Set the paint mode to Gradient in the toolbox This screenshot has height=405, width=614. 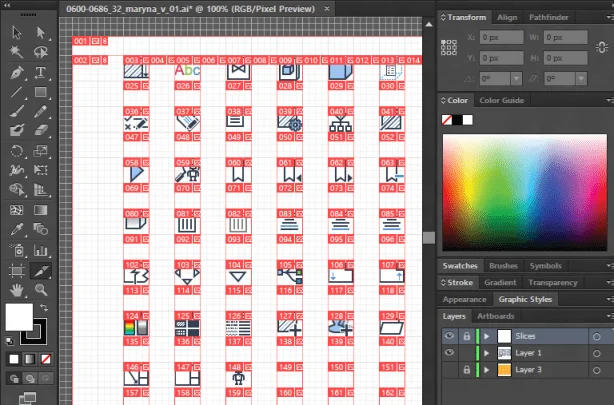30,359
